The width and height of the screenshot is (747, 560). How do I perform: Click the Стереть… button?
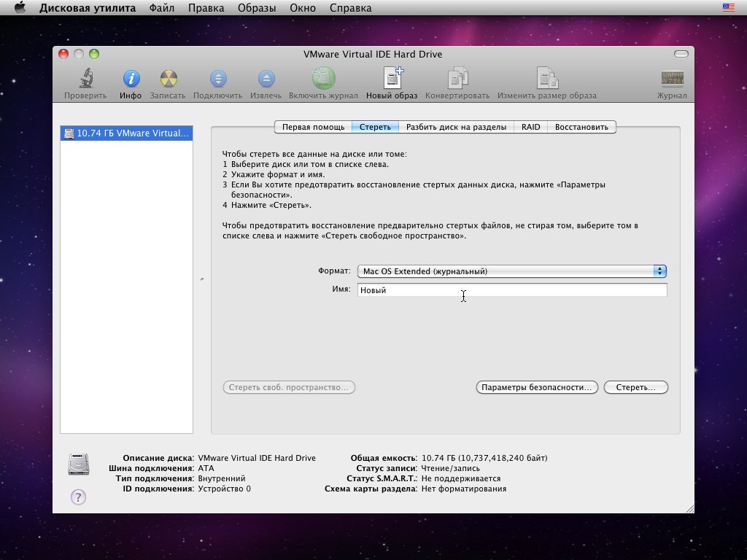[635, 387]
